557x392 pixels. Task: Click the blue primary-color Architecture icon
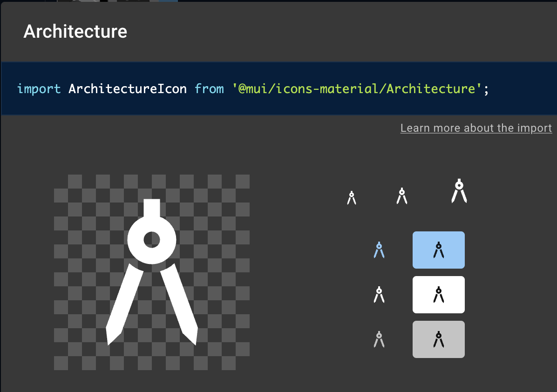[379, 250]
